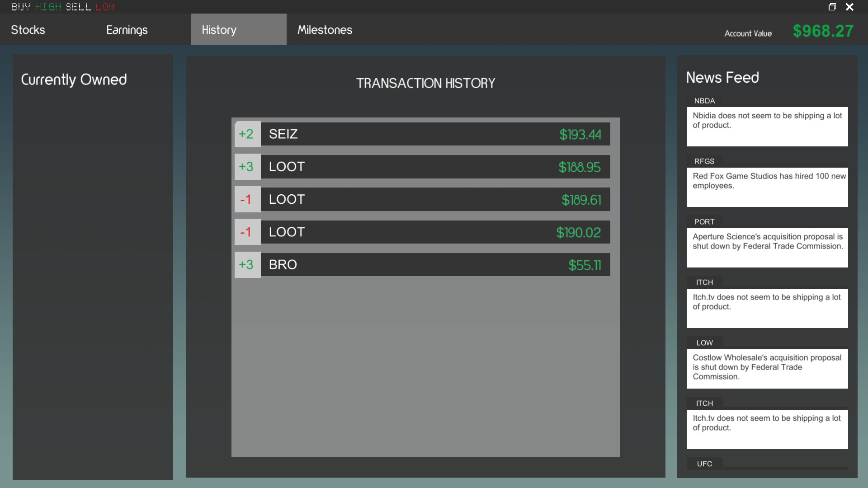This screenshot has height=488, width=868.
Task: Select the SEIZ transaction at $193.44
Action: (x=435, y=134)
